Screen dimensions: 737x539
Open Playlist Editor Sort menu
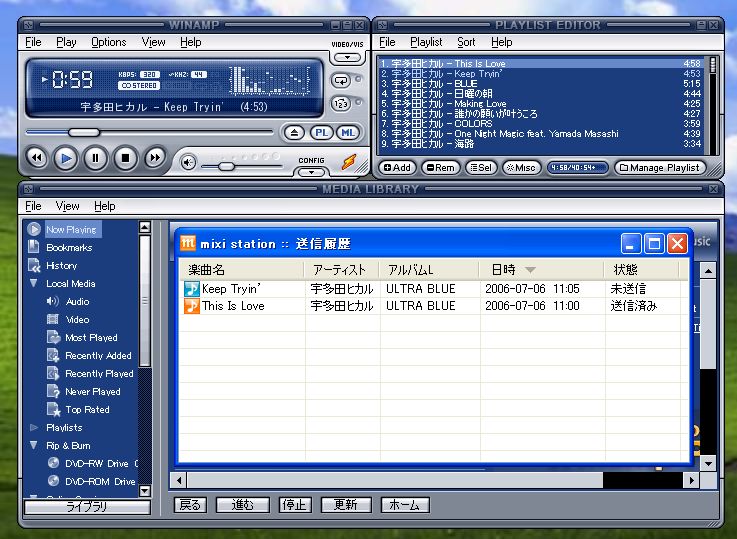tap(466, 42)
